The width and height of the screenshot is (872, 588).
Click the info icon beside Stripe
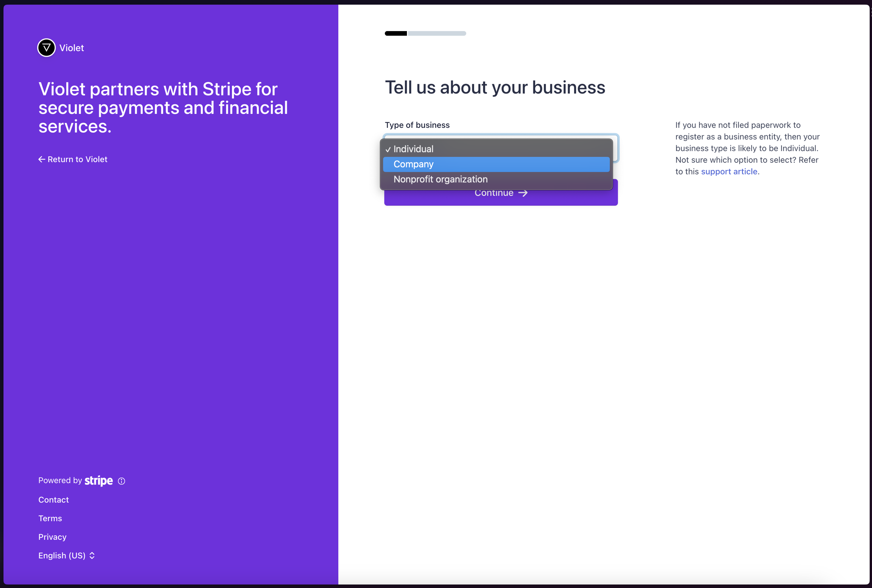(121, 481)
